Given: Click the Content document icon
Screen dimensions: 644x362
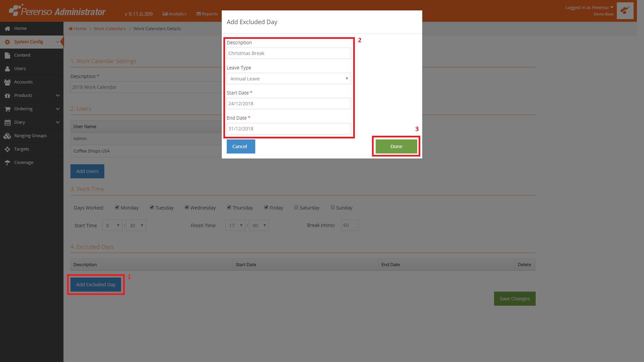Looking at the screenshot, I should click(x=7, y=55).
